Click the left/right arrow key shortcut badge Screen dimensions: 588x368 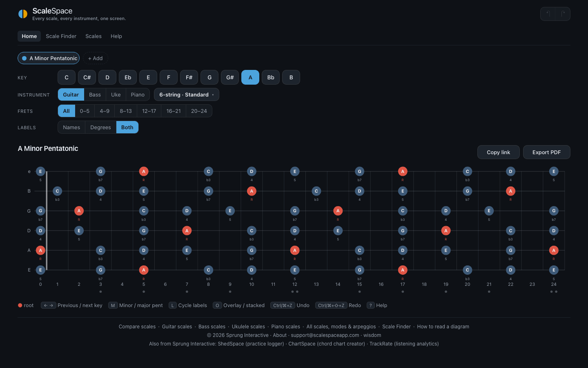49,305
